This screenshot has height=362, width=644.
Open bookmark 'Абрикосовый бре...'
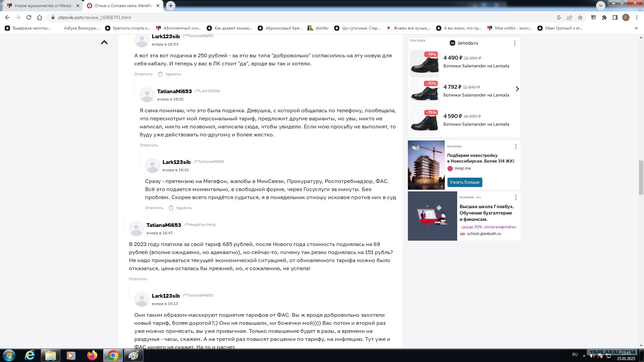click(x=280, y=28)
